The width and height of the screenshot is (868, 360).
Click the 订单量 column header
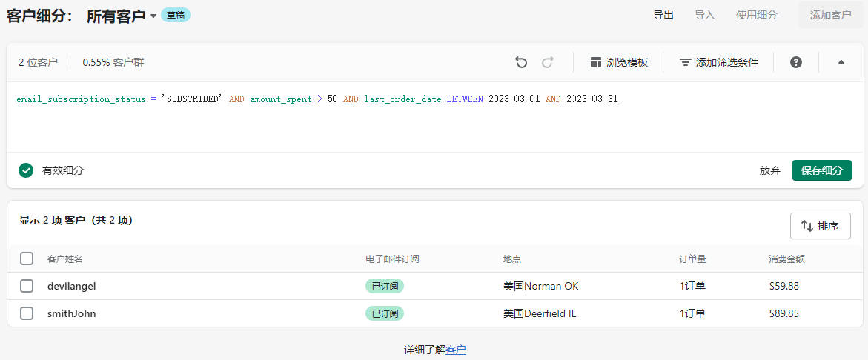coord(692,259)
